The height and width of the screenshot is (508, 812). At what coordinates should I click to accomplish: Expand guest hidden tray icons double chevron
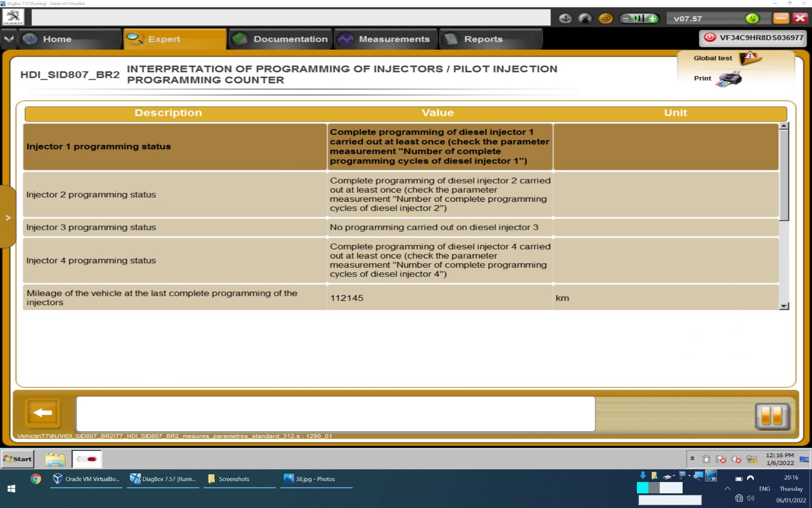coord(692,459)
